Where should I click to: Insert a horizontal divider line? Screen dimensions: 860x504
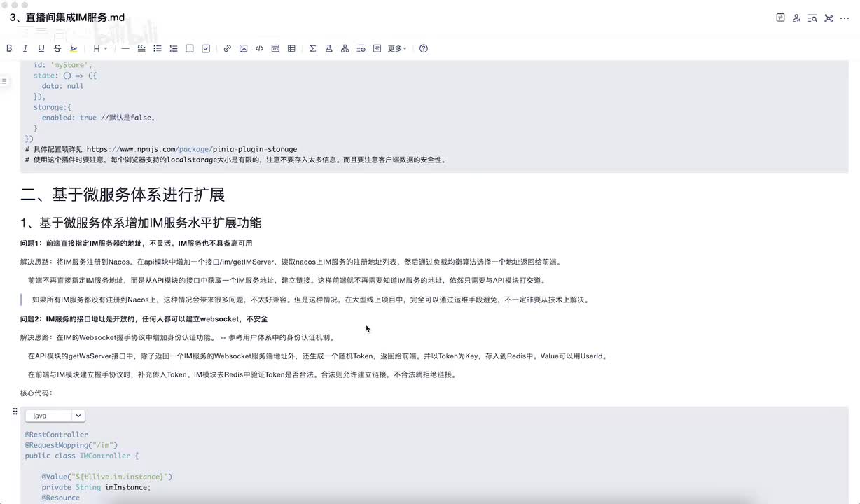pyautogui.click(x=125, y=48)
